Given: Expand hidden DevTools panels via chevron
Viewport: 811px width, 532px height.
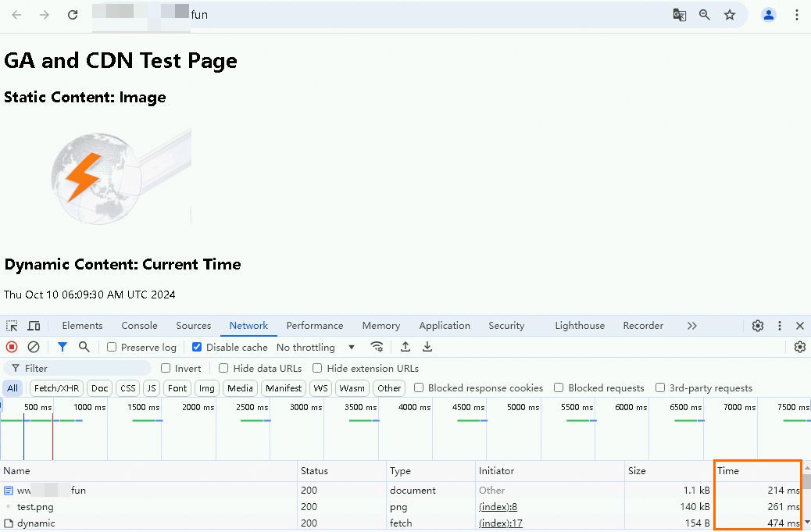Looking at the screenshot, I should coord(691,325).
